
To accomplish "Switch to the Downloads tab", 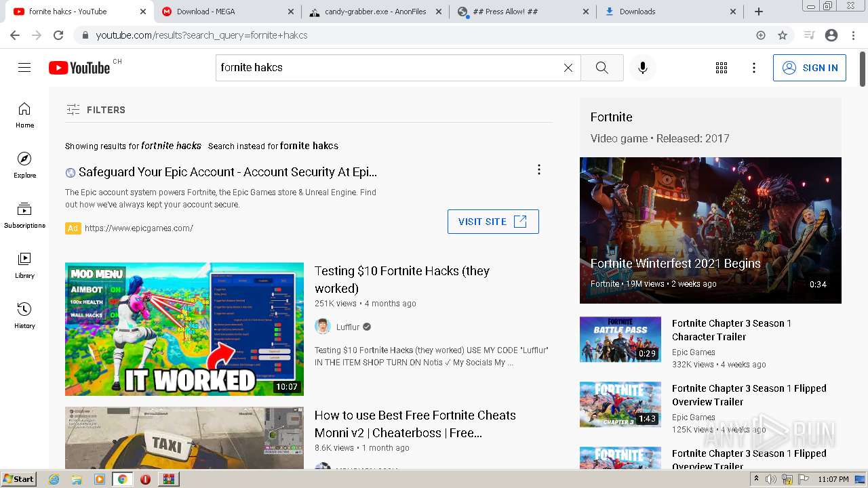I will tap(670, 12).
